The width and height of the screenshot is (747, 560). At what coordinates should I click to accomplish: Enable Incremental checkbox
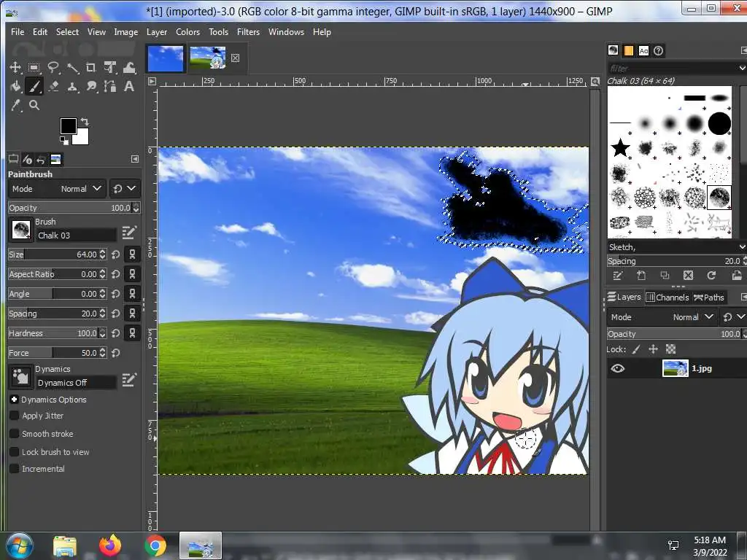(15, 469)
